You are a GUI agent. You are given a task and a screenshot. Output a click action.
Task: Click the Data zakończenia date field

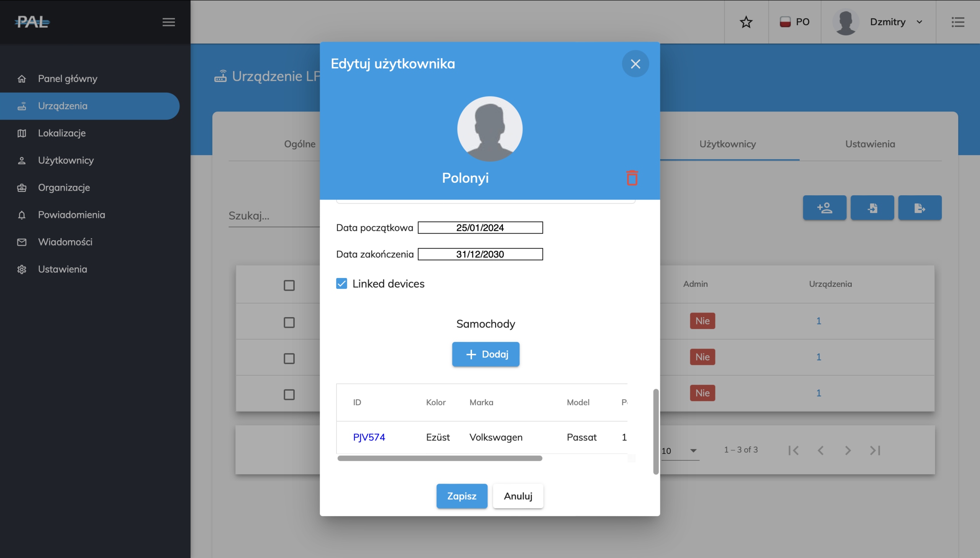coord(480,254)
